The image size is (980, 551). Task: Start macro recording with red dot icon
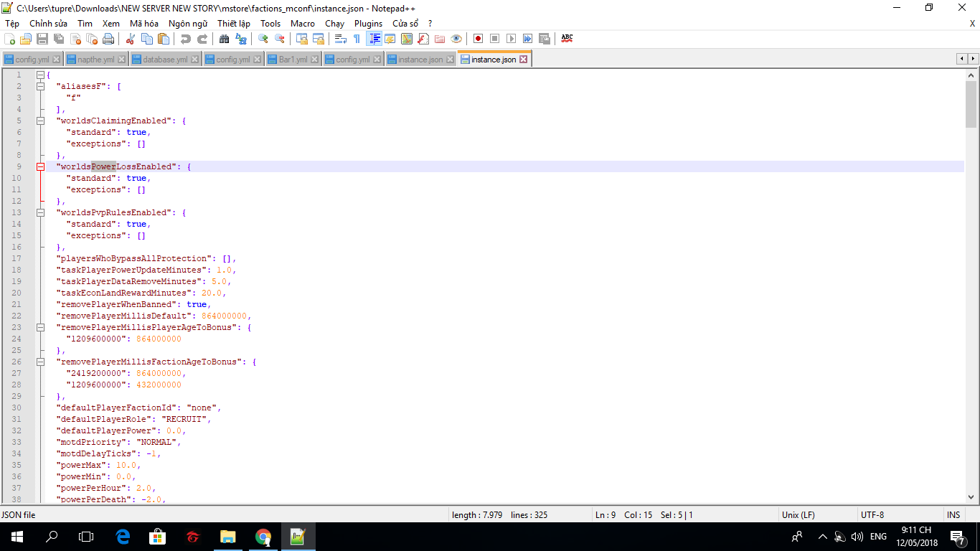(x=478, y=39)
